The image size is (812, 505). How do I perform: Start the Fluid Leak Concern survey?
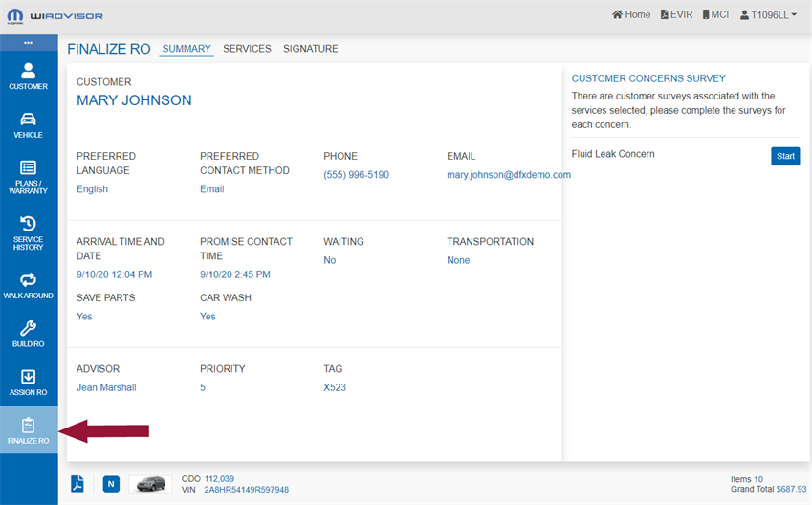785,156
